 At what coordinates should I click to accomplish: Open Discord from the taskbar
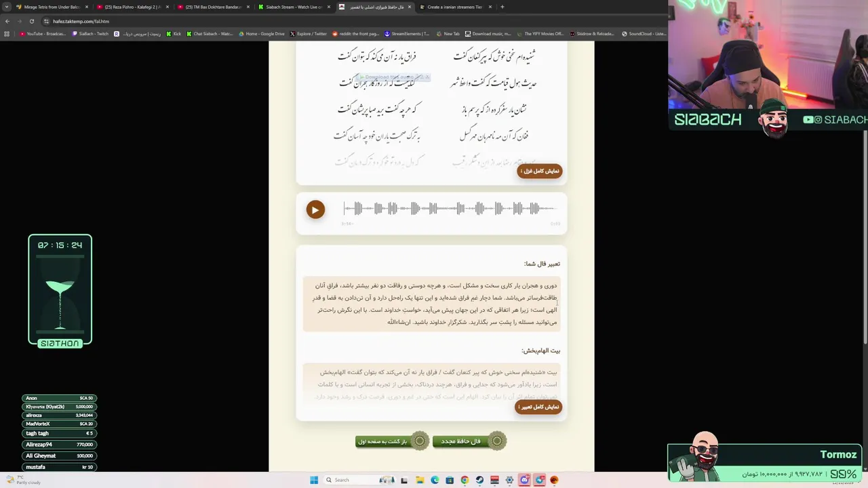524,480
